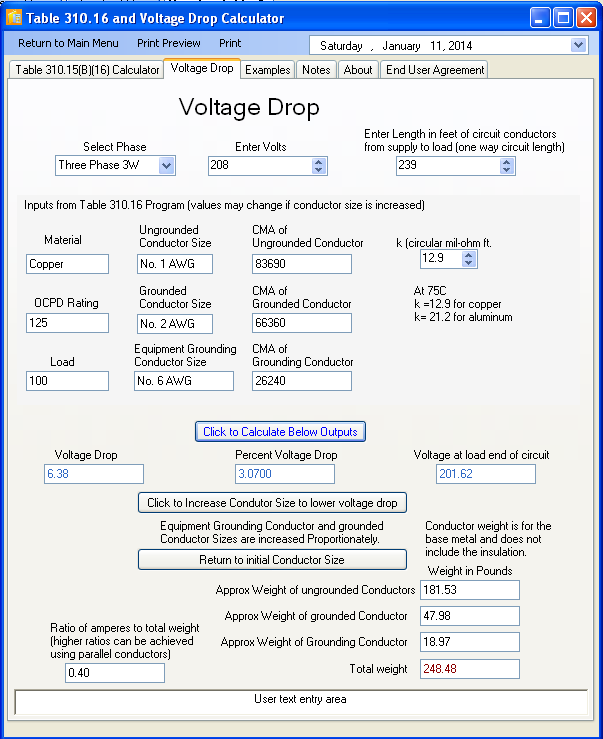Click the Total weight field showing 248.48

tap(470, 669)
